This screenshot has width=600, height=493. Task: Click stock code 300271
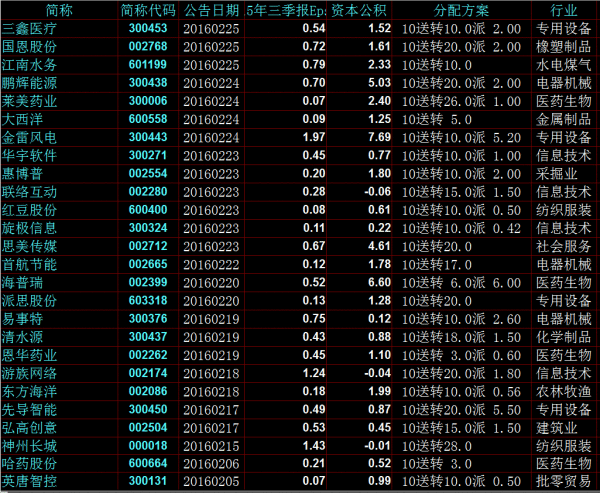[148, 155]
